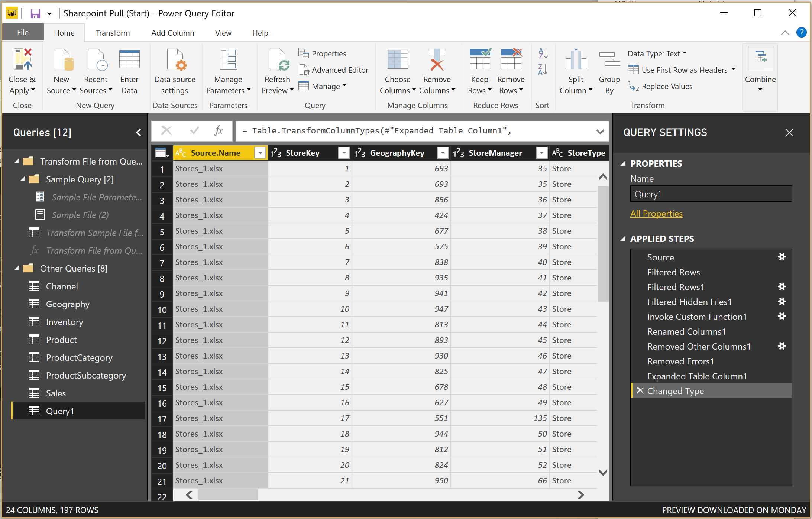Sort ascending with the A-Z icon
This screenshot has width=812, height=519.
pyautogui.click(x=543, y=54)
